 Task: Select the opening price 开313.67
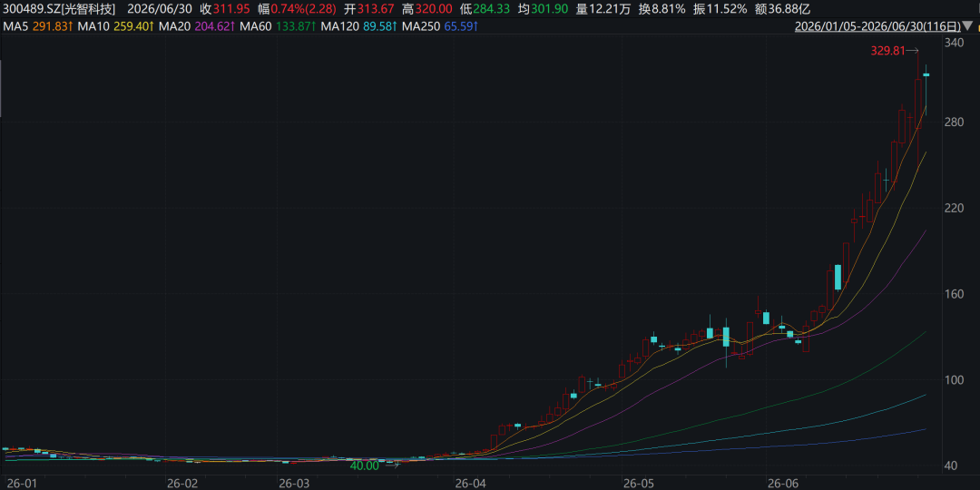[368, 9]
